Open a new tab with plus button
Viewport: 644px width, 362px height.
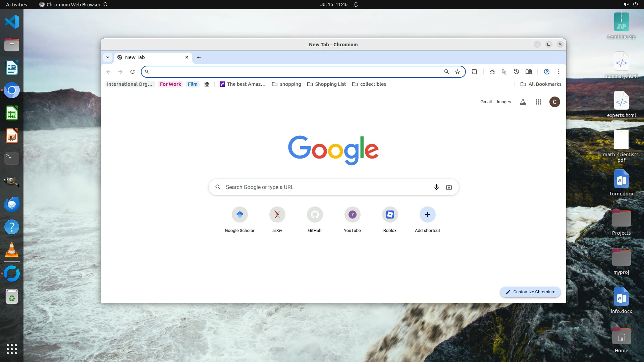tap(199, 57)
